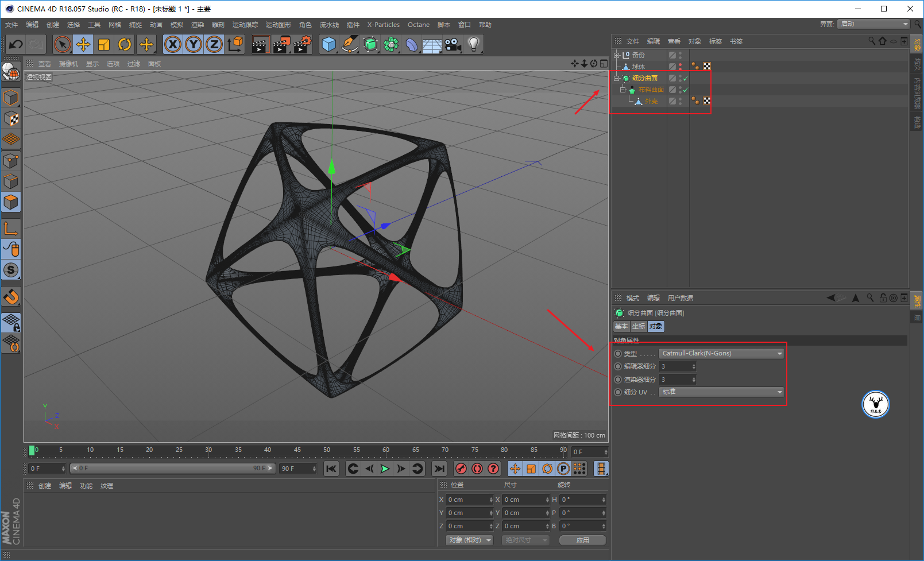Viewport: 924px width, 561px height.
Task: Open the array modeling objects icon
Action: coord(391,44)
